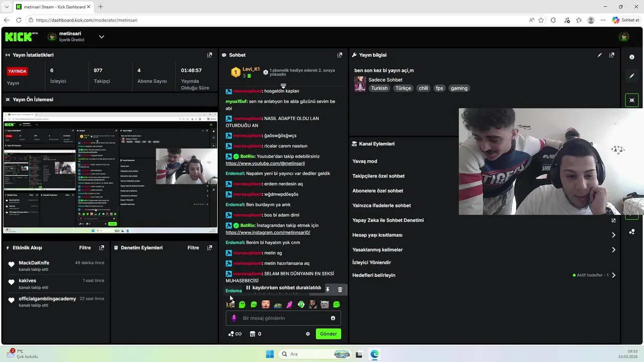Open the emoji picker in message box
The height and width of the screenshot is (362, 644).
point(333,318)
